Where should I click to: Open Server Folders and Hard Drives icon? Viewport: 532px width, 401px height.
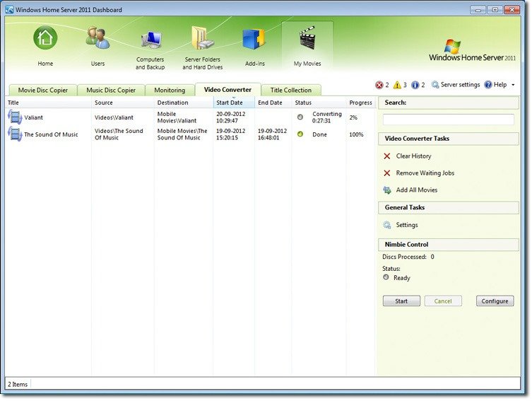coord(203,37)
